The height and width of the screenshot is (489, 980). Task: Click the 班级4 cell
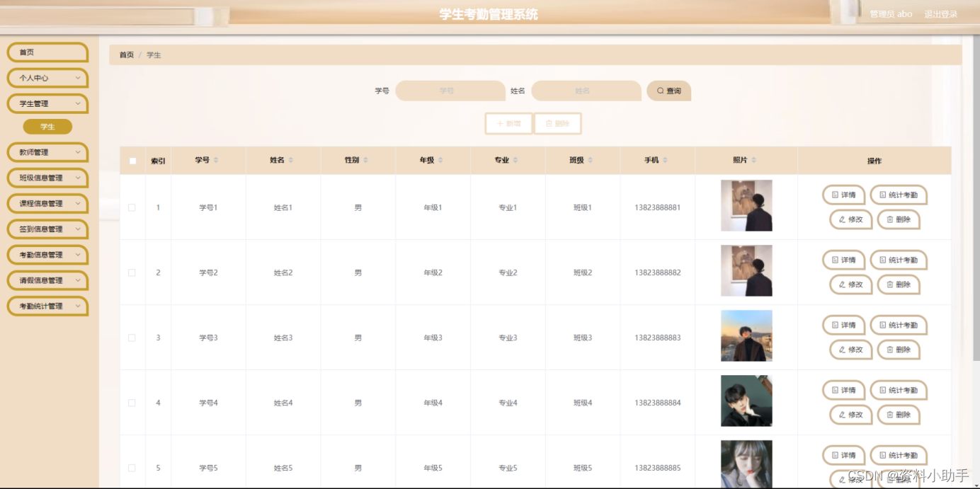click(583, 403)
